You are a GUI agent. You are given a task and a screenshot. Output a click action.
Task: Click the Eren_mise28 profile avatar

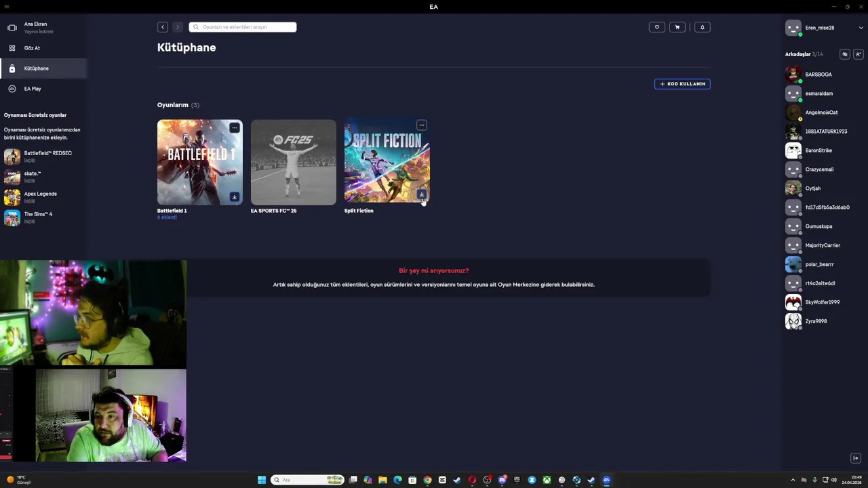793,28
